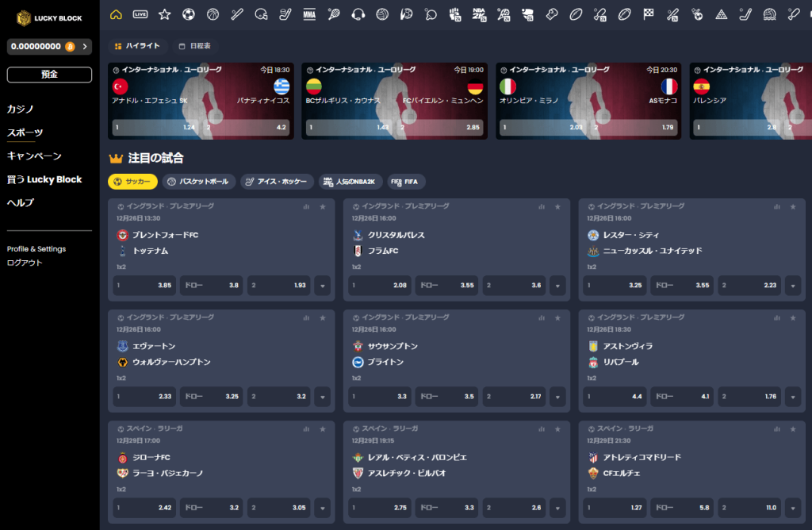This screenshot has width=812, height=530.
Task: Expand more markets for Southampton vs Brighton
Action: tap(557, 397)
